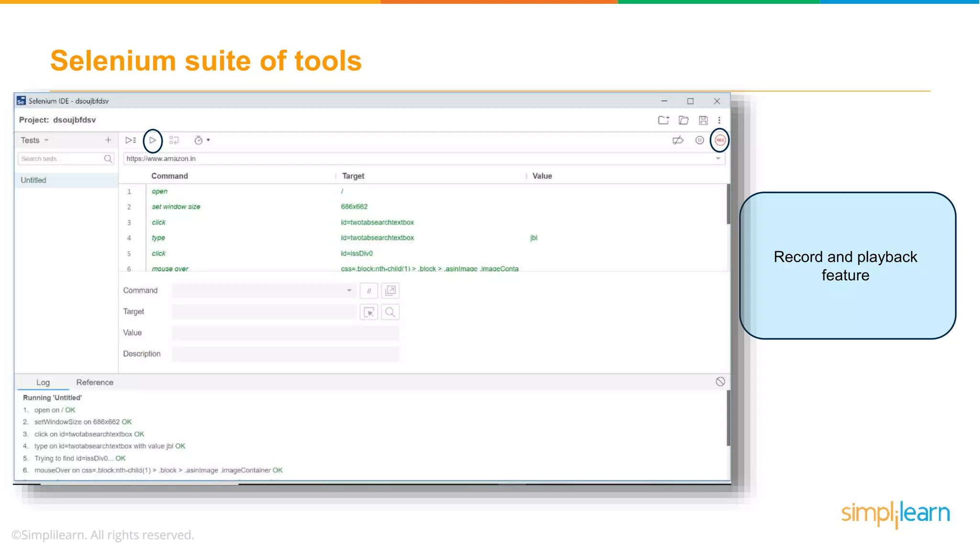This screenshot has width=980, height=551.
Task: Switch to the Reference tab
Action: pyautogui.click(x=95, y=382)
